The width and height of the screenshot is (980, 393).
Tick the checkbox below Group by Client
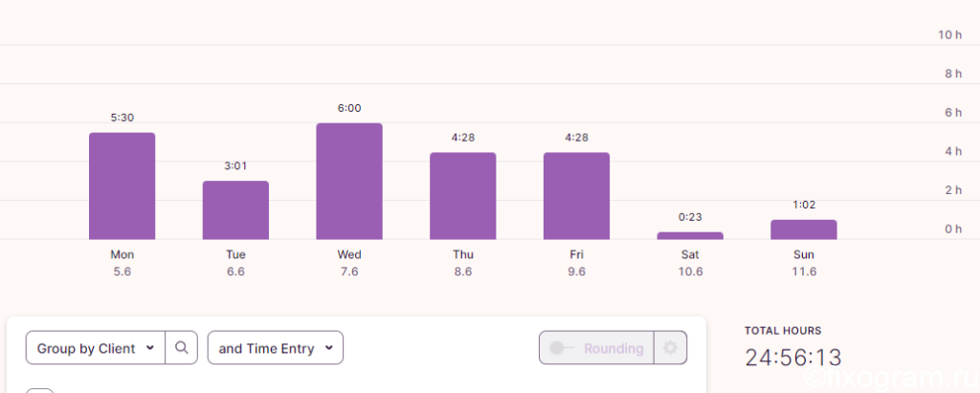pos(40,391)
